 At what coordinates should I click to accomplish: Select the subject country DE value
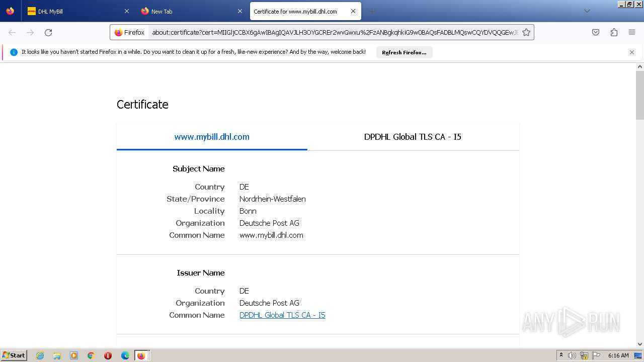pos(244,187)
